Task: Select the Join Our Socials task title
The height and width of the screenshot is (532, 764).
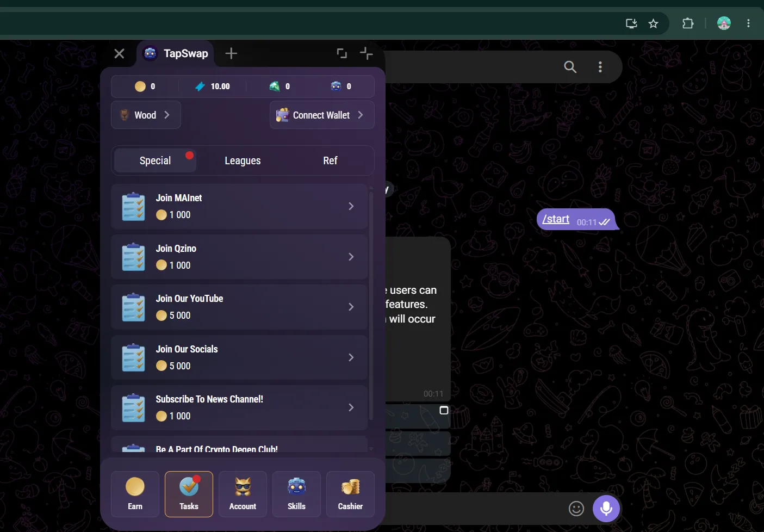Action: click(x=187, y=349)
